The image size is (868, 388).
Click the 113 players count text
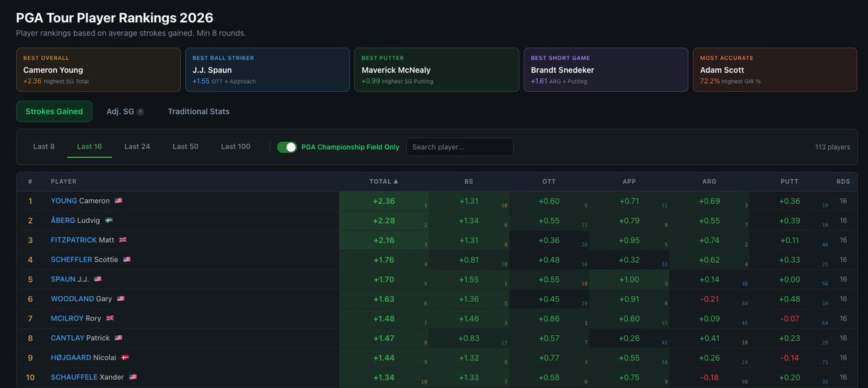tap(833, 147)
